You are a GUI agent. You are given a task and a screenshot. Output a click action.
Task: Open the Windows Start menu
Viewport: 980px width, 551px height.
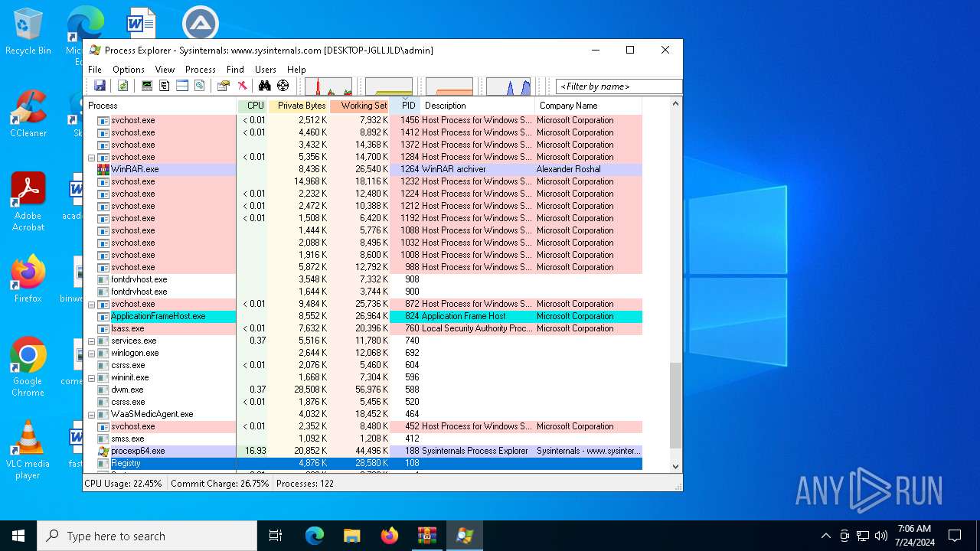(18, 536)
